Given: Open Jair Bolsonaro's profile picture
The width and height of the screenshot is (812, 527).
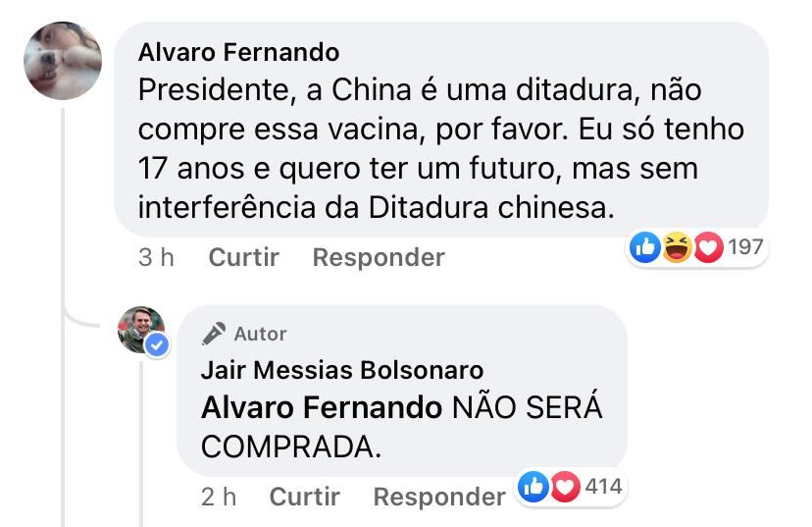Looking at the screenshot, I should (x=139, y=330).
